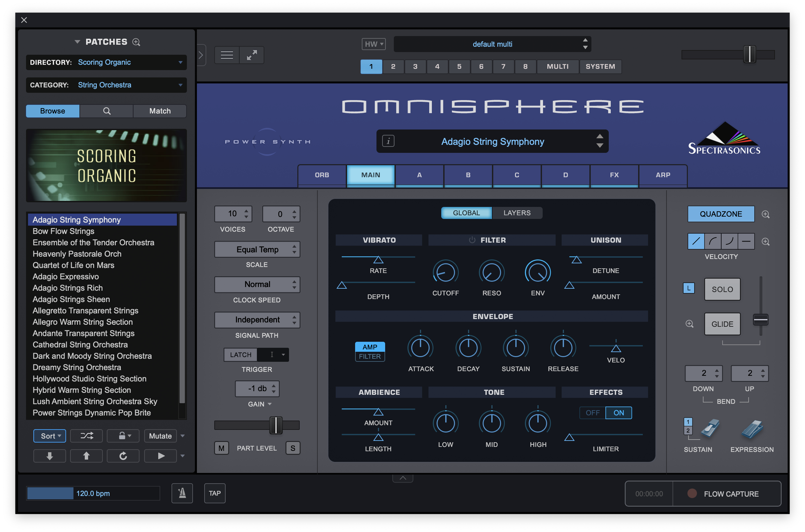Click the part level slider handle
Screen dimensions: 805x532
point(276,425)
